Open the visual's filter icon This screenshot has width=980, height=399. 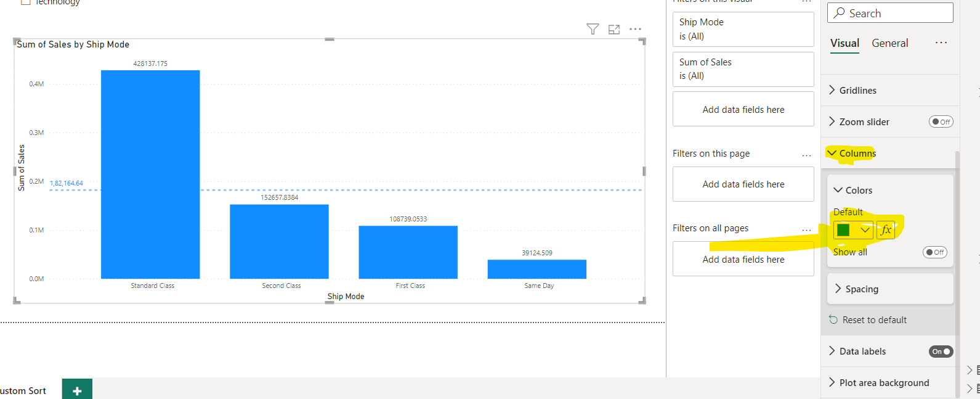click(x=593, y=29)
